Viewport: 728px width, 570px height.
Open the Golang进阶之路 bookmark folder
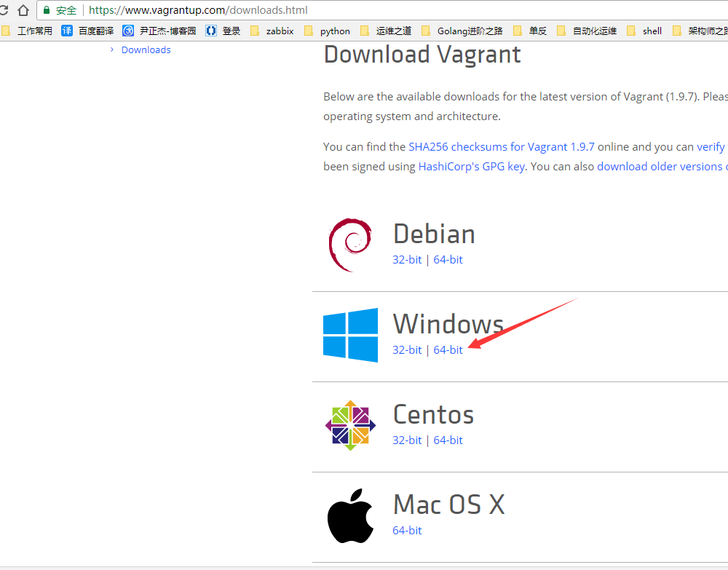pos(462,31)
